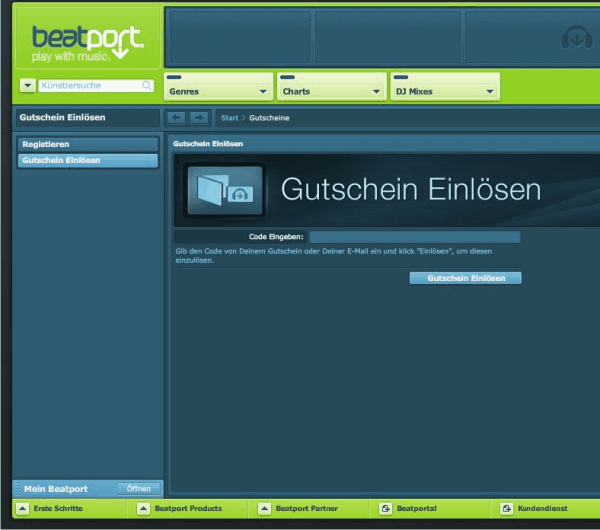600x530 pixels.
Task: Expand the Genres dropdown
Action: (x=263, y=92)
